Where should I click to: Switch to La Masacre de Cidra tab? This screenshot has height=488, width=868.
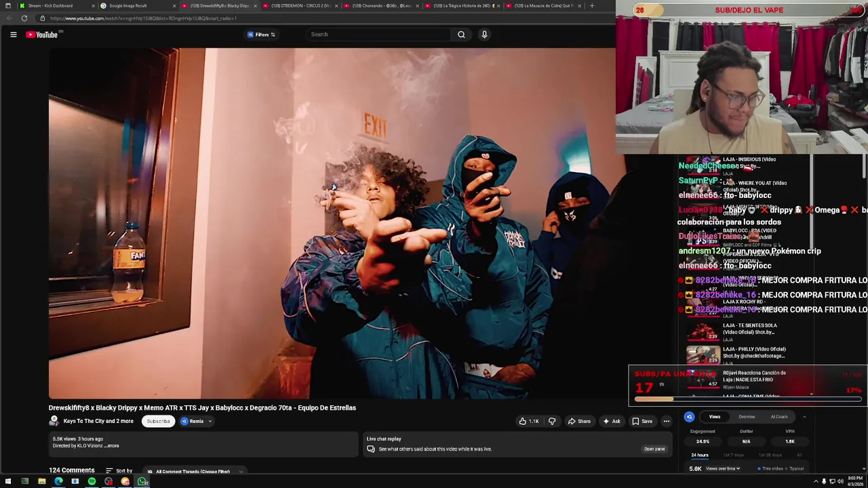click(544, 5)
